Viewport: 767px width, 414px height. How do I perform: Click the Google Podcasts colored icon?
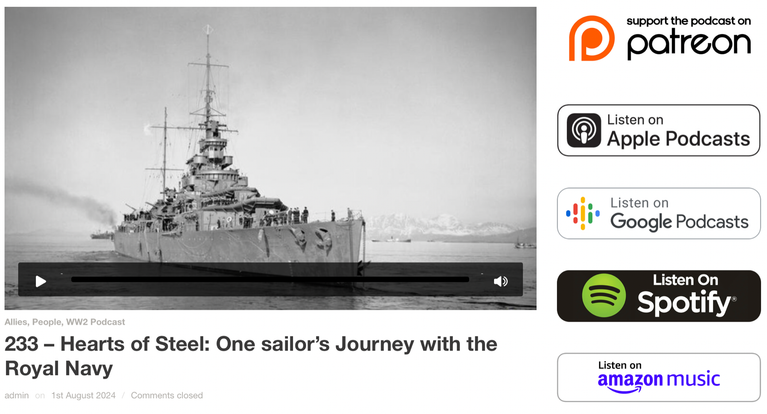click(x=583, y=213)
